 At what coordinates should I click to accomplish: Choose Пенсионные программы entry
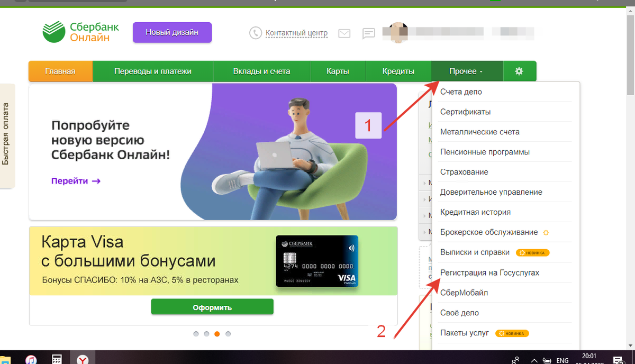coord(505,152)
